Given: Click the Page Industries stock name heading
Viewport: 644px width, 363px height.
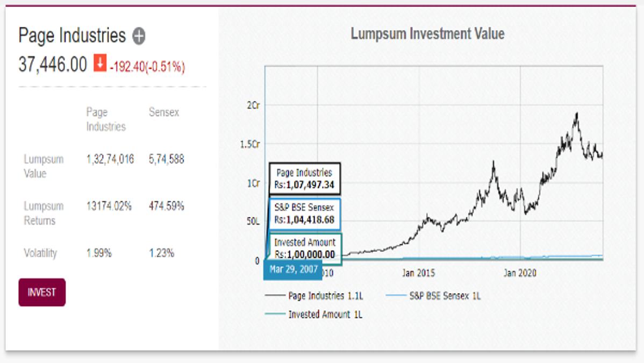Looking at the screenshot, I should [x=72, y=35].
